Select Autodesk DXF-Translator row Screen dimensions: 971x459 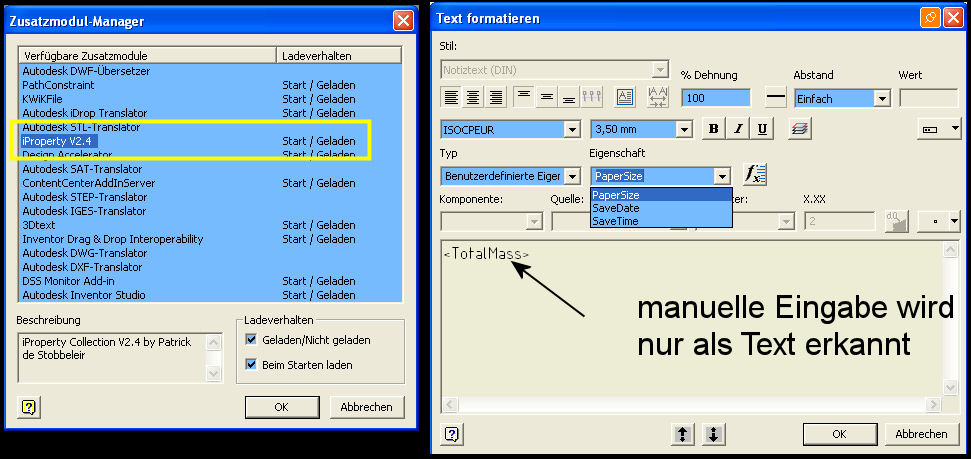pyautogui.click(x=211, y=267)
